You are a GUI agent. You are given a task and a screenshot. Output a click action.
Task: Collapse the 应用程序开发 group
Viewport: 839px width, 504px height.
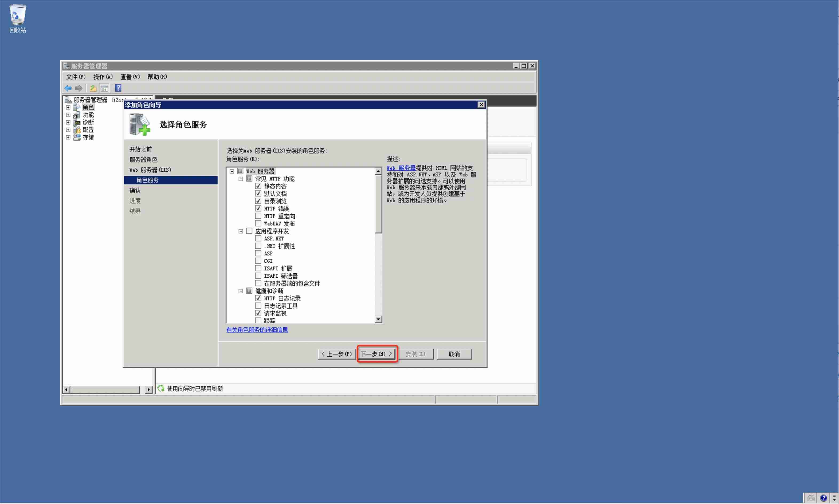click(240, 231)
